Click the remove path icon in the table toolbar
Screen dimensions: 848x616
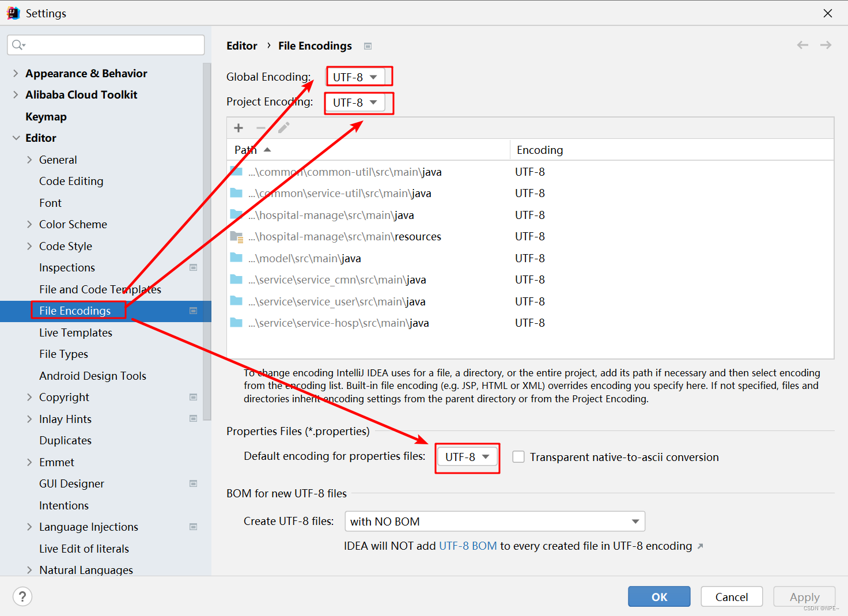[261, 127]
